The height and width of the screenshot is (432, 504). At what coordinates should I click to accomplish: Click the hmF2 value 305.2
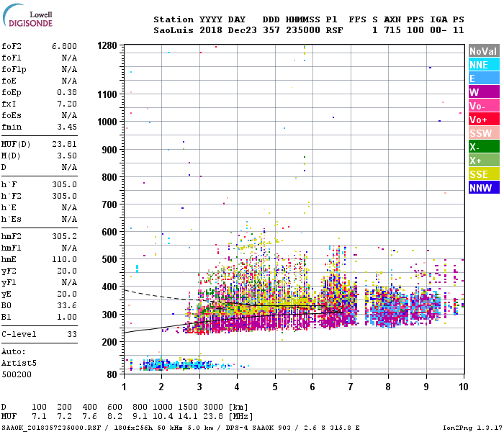coord(64,237)
